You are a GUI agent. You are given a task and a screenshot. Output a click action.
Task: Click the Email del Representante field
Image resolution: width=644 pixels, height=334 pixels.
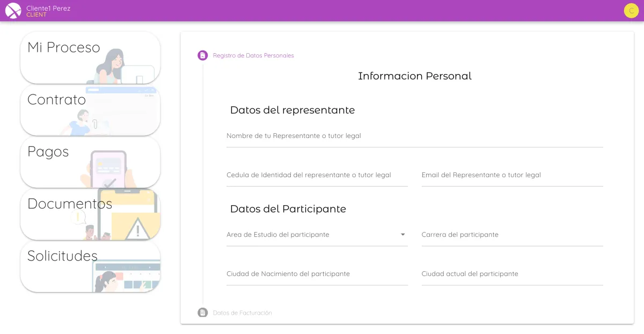click(x=513, y=176)
